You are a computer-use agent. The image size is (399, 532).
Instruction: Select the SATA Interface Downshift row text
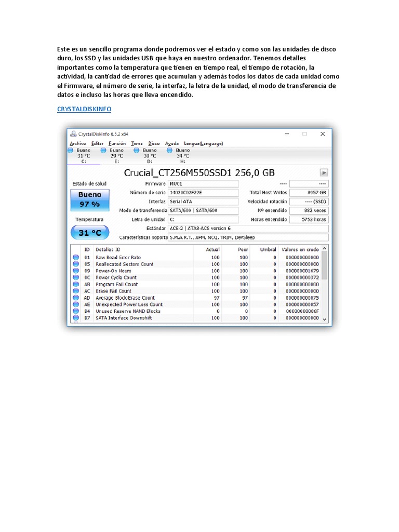(x=124, y=318)
